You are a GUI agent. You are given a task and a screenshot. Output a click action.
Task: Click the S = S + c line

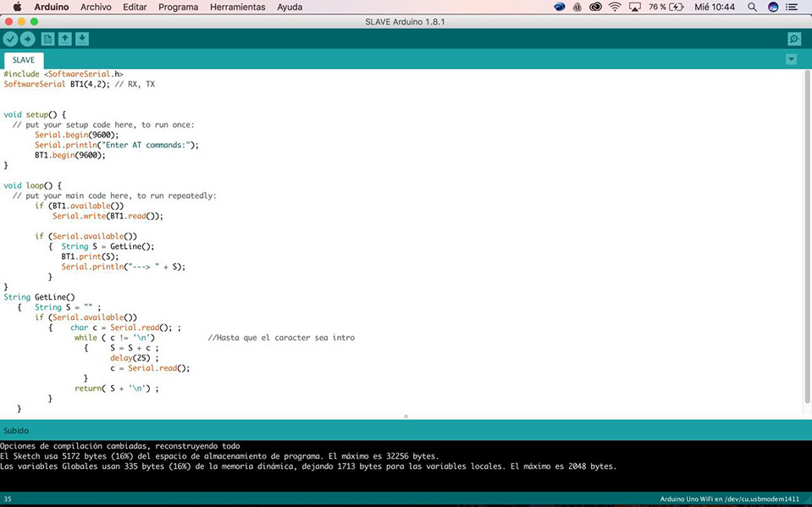point(134,348)
